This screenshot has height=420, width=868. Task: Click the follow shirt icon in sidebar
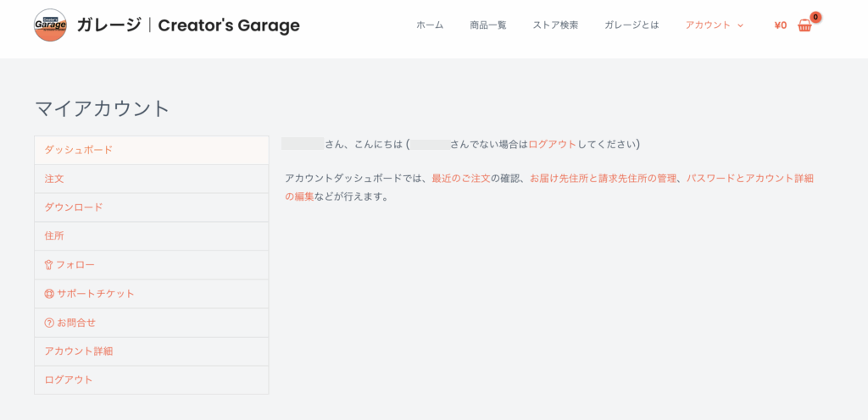point(48,265)
